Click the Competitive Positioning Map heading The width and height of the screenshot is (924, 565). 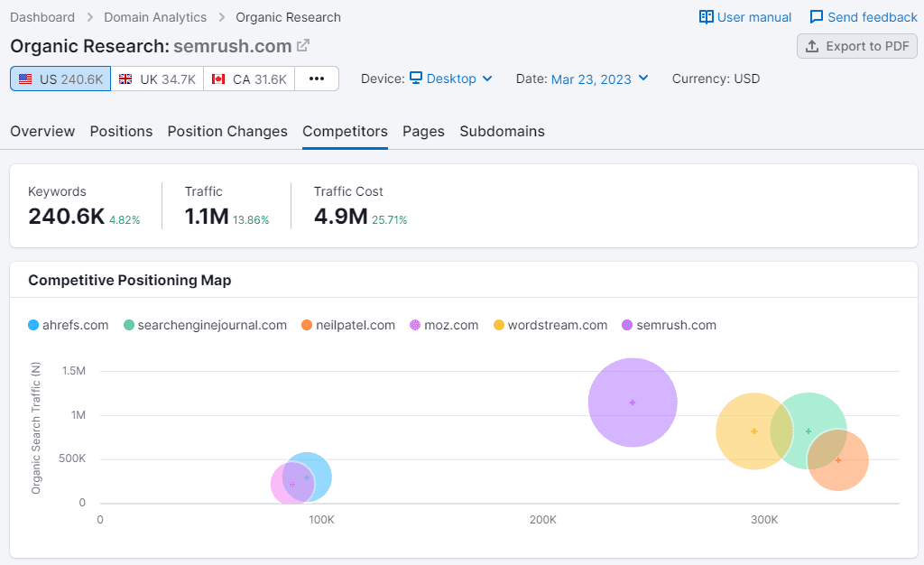click(x=130, y=281)
